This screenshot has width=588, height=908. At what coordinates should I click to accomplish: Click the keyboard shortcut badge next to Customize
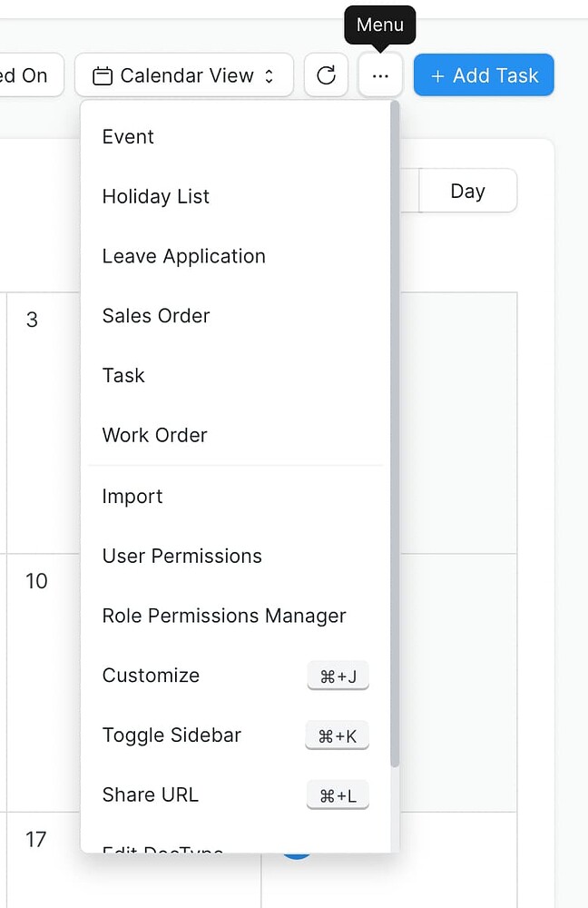[338, 676]
